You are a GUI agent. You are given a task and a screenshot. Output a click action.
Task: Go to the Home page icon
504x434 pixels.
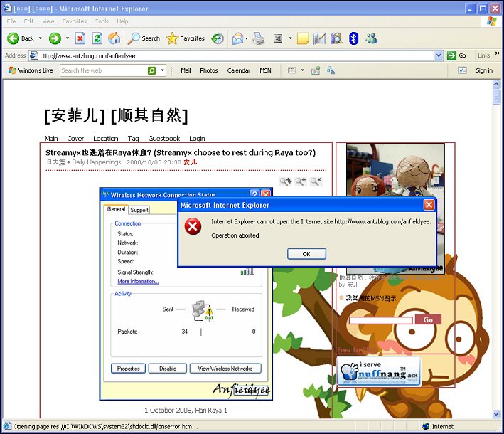click(x=114, y=38)
